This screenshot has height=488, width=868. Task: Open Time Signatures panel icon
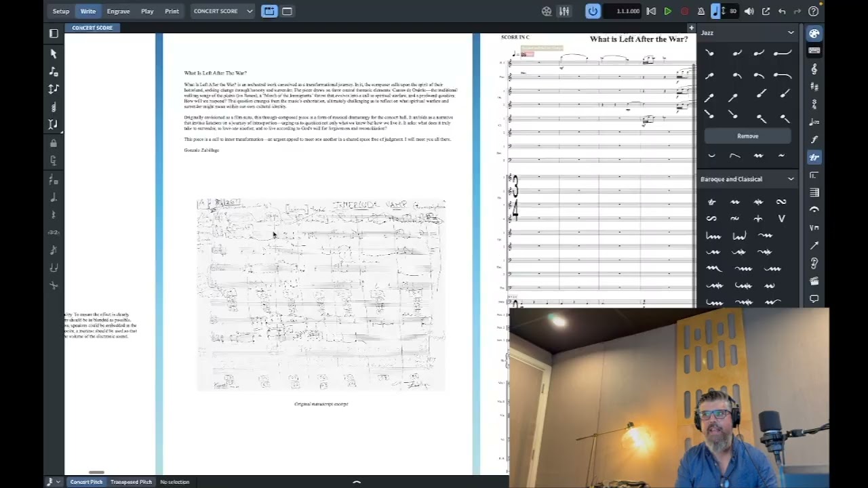(814, 104)
